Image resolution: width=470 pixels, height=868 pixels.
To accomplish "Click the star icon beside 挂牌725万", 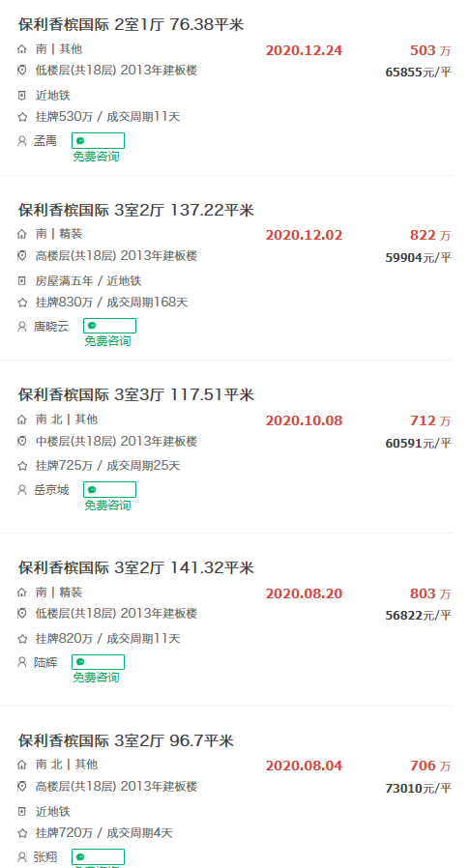I will 22,466.
